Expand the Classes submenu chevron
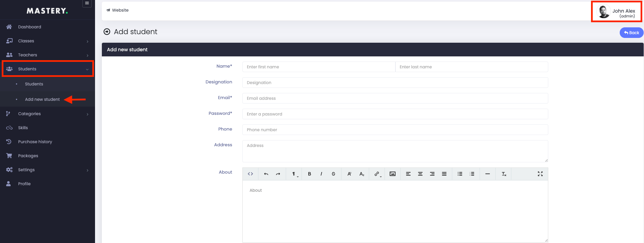Viewport: 644px width, 243px height. click(88, 41)
